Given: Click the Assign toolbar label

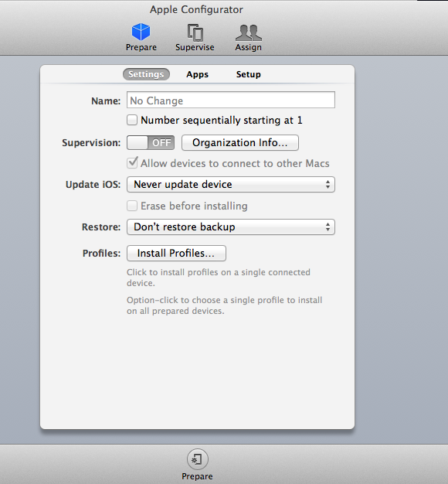Looking at the screenshot, I should coord(249,47).
